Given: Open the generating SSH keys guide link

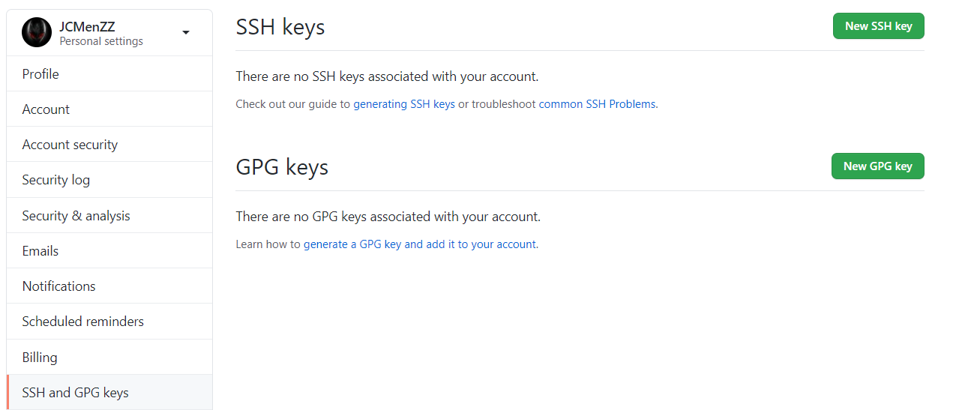Looking at the screenshot, I should [404, 104].
